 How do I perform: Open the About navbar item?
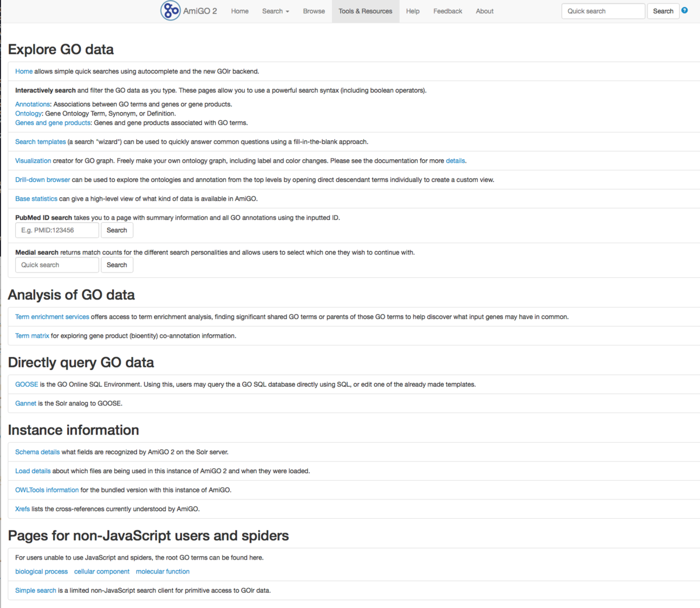485,11
